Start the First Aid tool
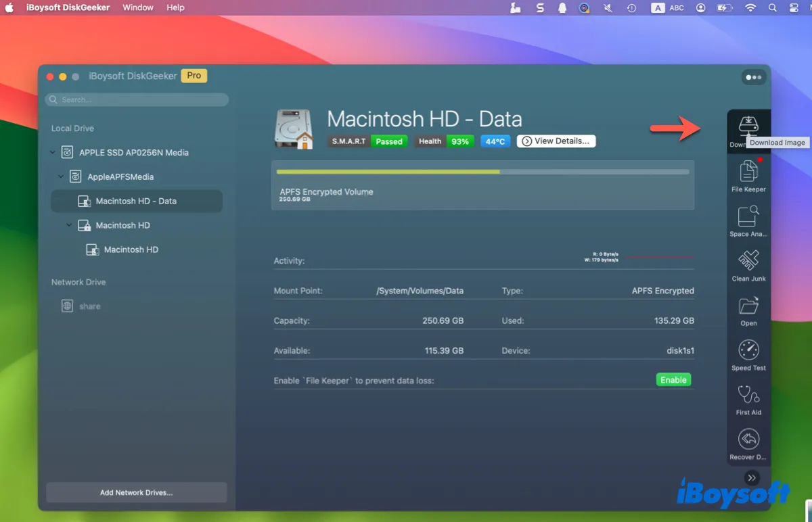Image resolution: width=812 pixels, height=522 pixels. [x=748, y=399]
